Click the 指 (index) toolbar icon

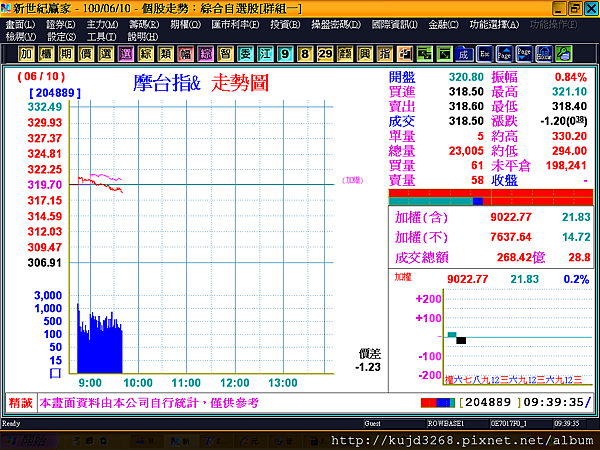point(385,54)
